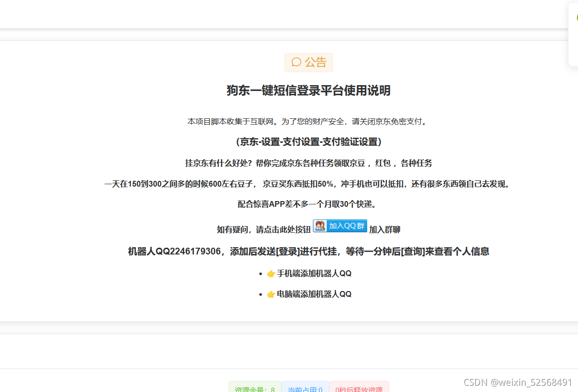Viewport: 578px width, 392px height.
Task: Click the text 如有疑问,请点击此处按钮
Action: 264,230
